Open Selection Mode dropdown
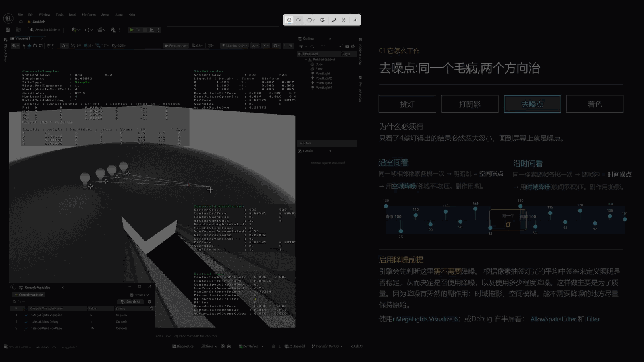The width and height of the screenshot is (644, 362). pos(45,30)
